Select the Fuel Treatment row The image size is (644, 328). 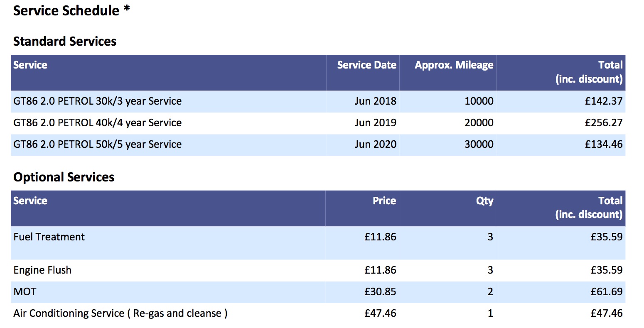318,243
